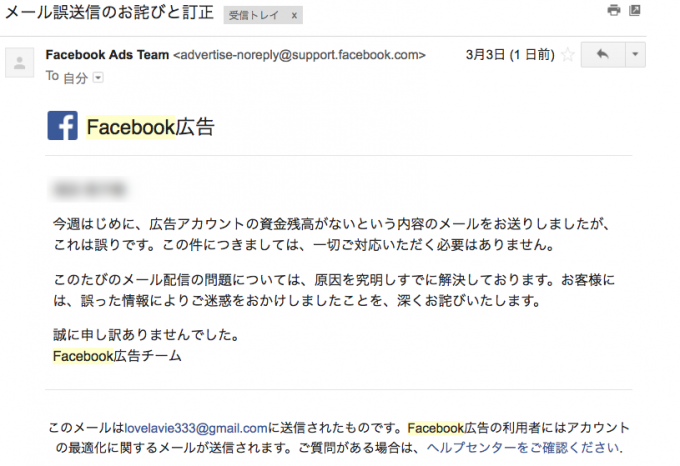Click the subject メール誤送信のお詫びと訂正
The width and height of the screenshot is (680, 466).
[109, 13]
